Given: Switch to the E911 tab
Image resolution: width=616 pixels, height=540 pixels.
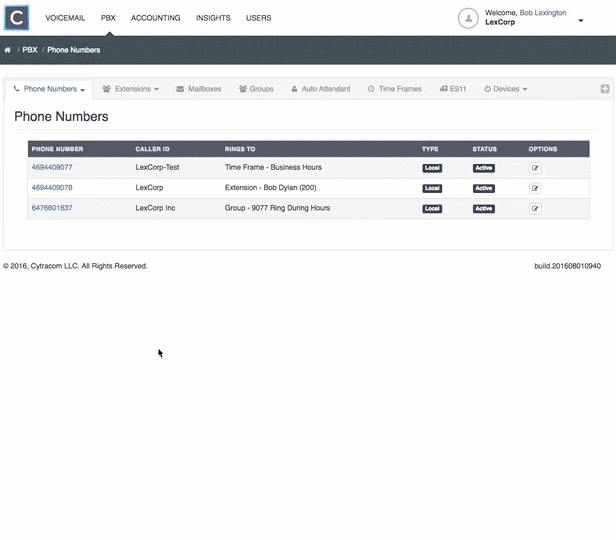Looking at the screenshot, I should 453,89.
